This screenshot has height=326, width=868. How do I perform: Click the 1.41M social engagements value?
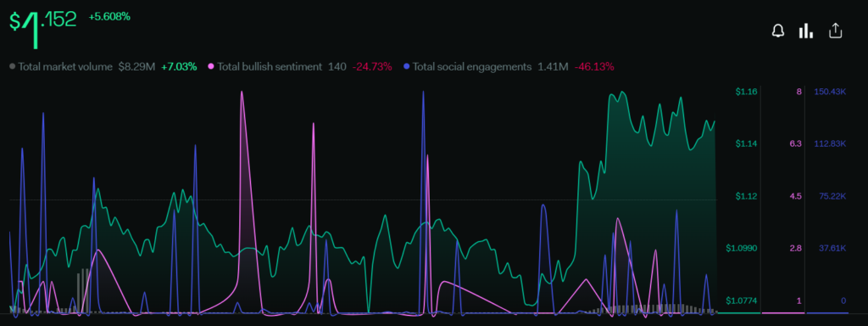click(553, 66)
